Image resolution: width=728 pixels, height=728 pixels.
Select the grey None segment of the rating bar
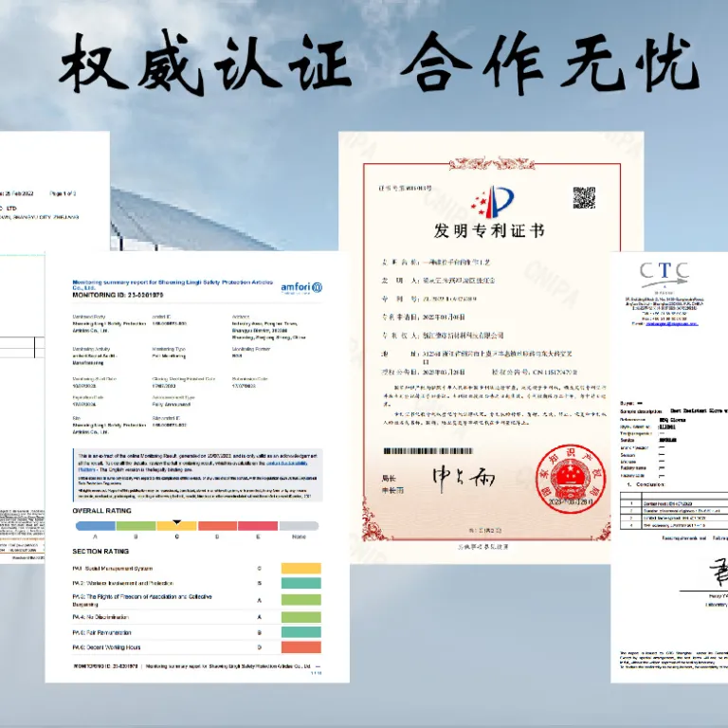299,525
